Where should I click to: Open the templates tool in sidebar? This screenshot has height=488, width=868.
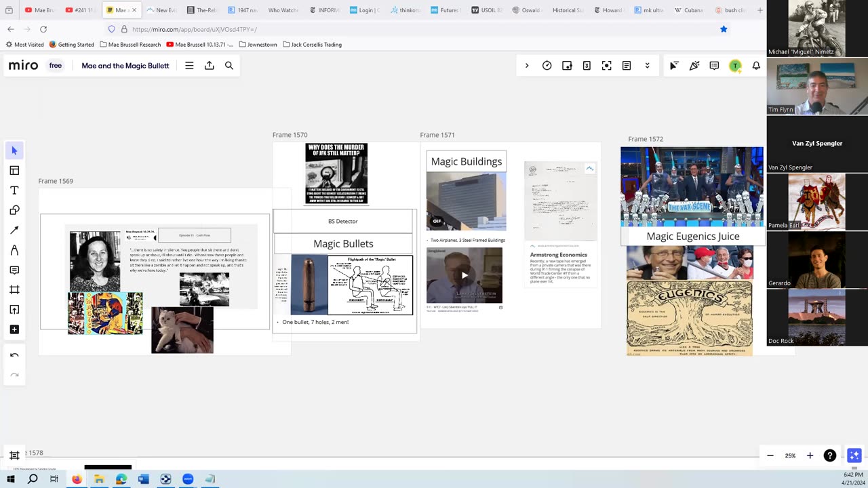click(x=14, y=171)
